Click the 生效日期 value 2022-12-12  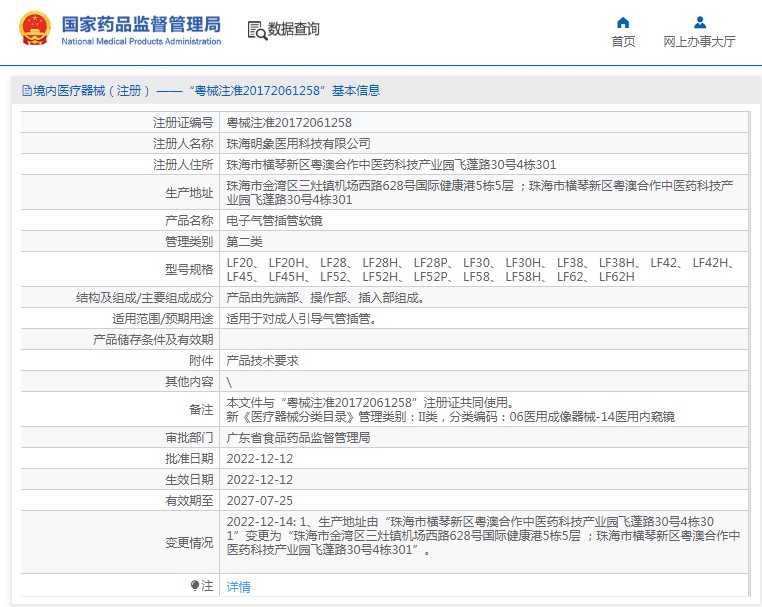(x=260, y=480)
